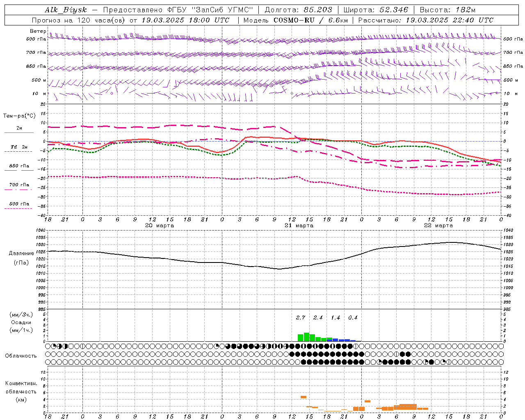Click the 0.4 precipitation total value
Screen dimensions: 525x420
(x=353, y=317)
